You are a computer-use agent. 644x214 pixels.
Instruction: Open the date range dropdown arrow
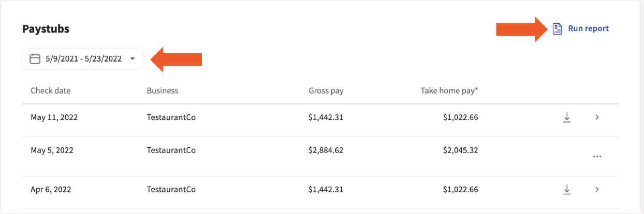click(133, 59)
